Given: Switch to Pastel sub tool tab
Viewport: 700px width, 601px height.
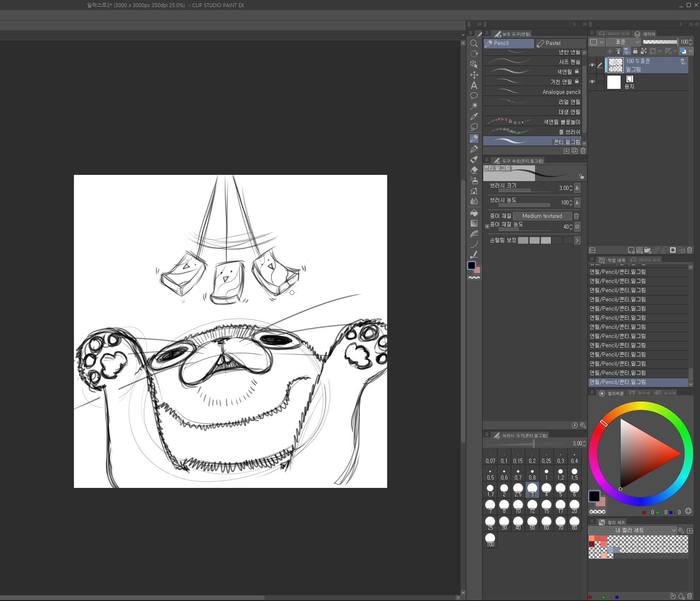Looking at the screenshot, I should coord(561,43).
